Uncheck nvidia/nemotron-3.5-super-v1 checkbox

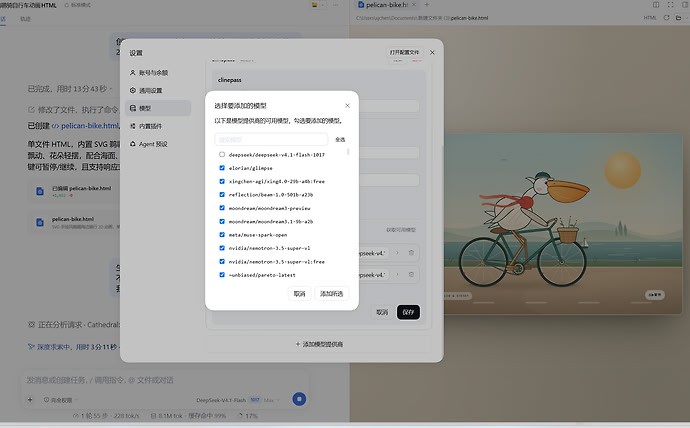(222, 248)
